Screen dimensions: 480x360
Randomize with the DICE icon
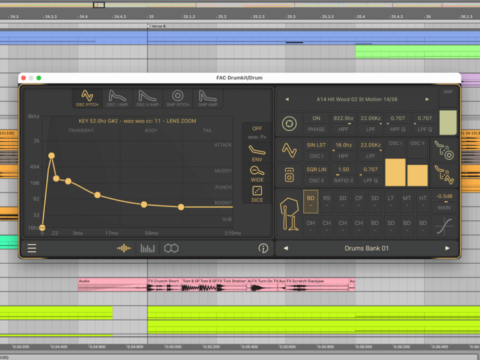pyautogui.click(x=257, y=194)
